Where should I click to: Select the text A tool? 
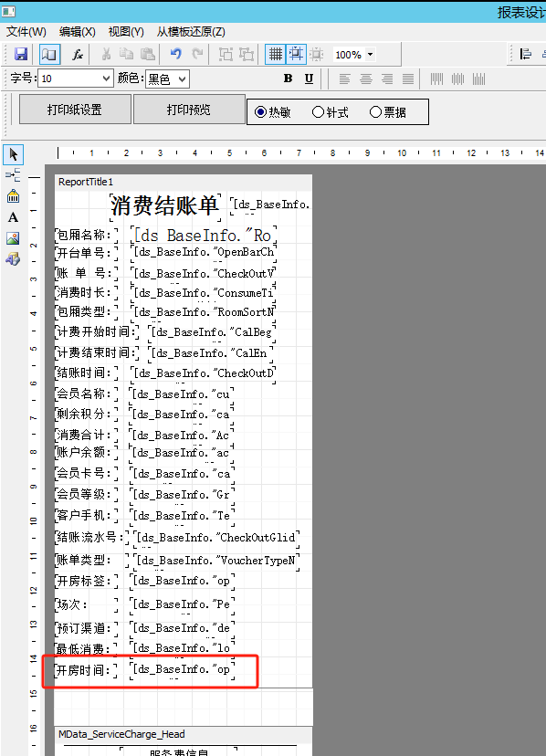[x=13, y=217]
